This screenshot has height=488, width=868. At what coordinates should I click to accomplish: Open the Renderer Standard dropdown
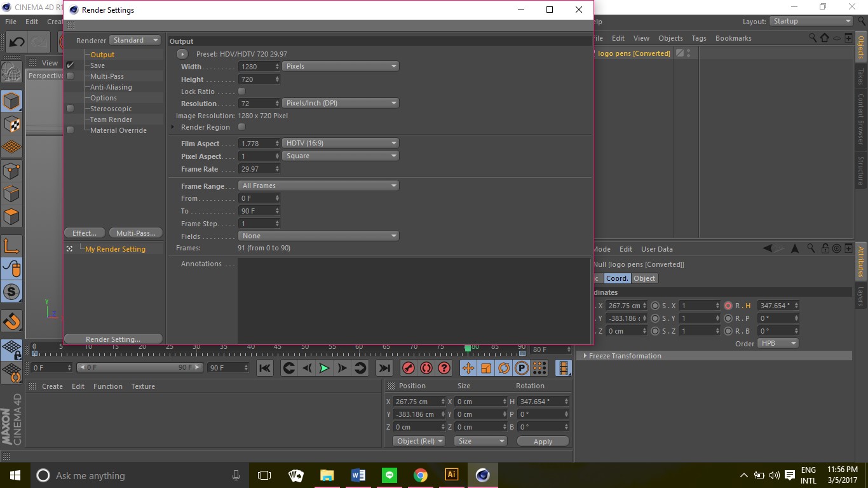pyautogui.click(x=135, y=40)
